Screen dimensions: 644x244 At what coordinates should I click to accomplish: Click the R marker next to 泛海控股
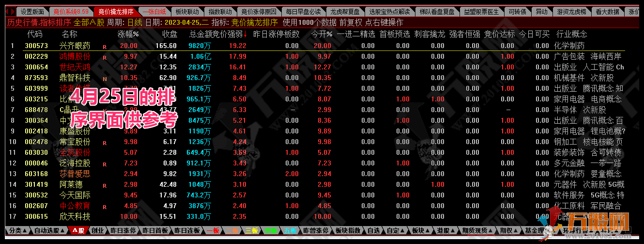(x=104, y=164)
